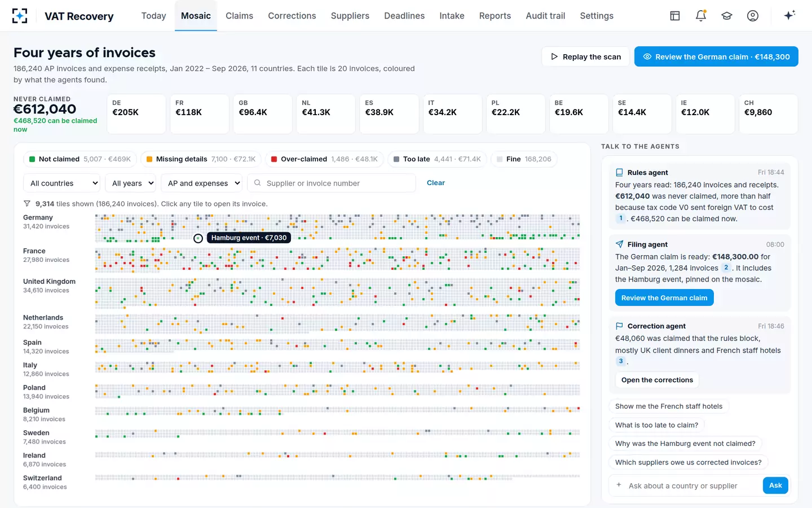The width and height of the screenshot is (812, 508).
Task: Open the Settings tab
Action: tap(597, 16)
